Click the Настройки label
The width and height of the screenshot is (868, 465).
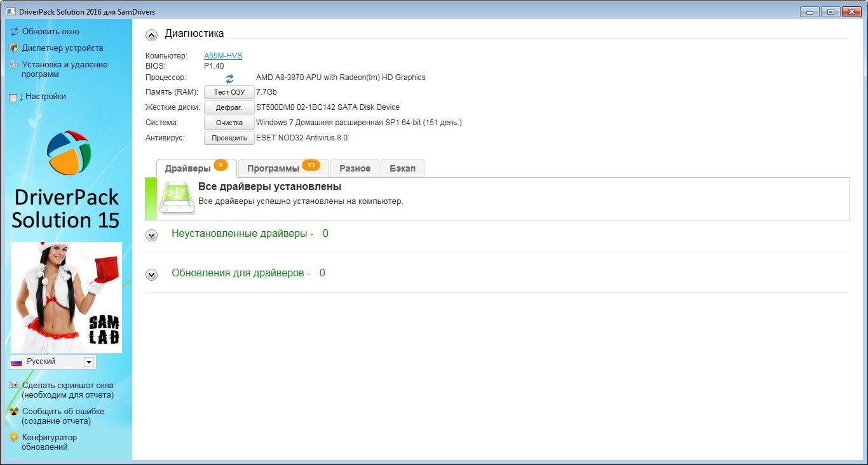[x=46, y=97]
